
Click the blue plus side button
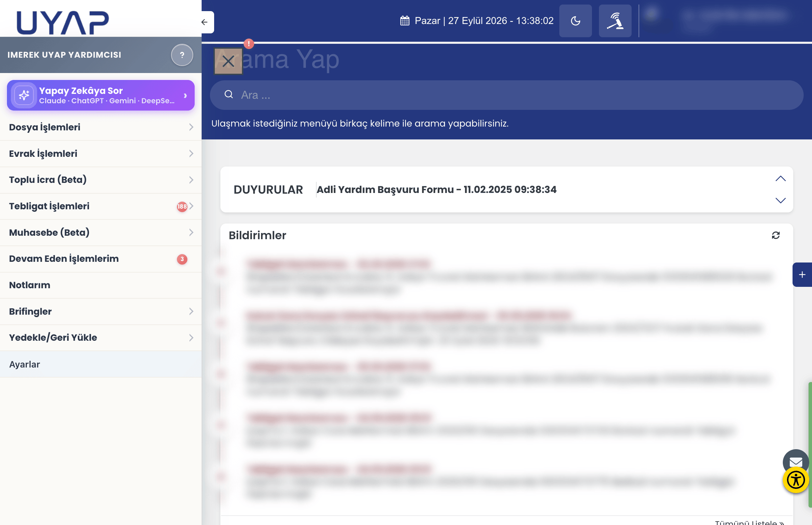point(802,275)
